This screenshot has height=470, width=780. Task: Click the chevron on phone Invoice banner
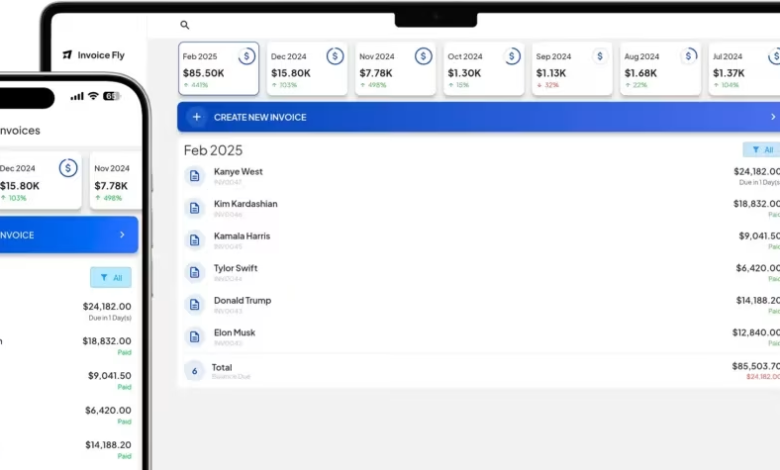tap(122, 235)
